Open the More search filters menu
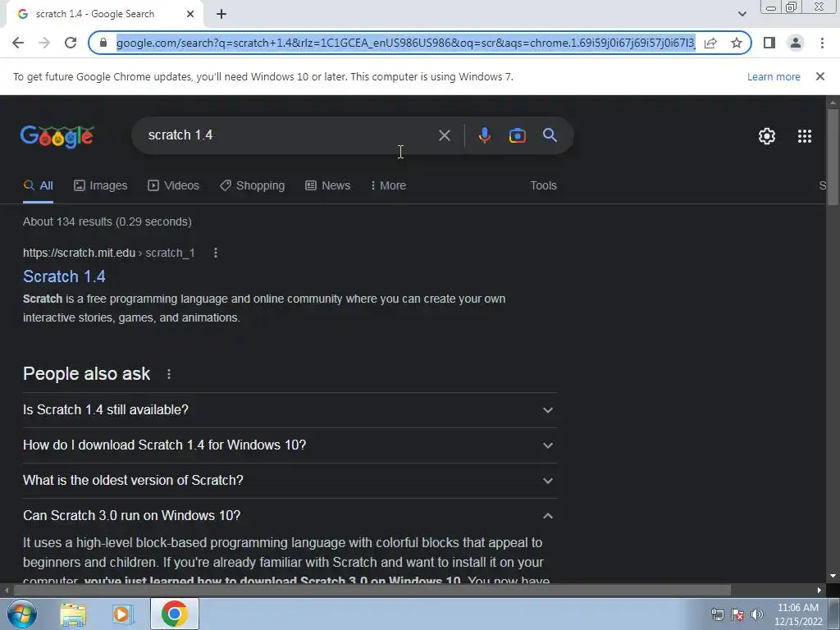 (388, 186)
